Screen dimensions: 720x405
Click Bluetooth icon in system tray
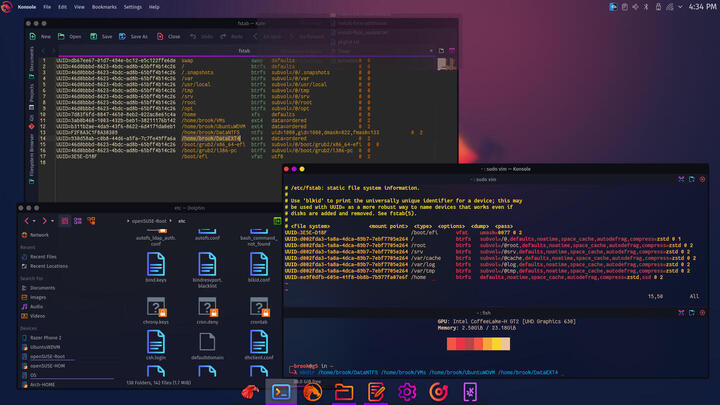646,7
